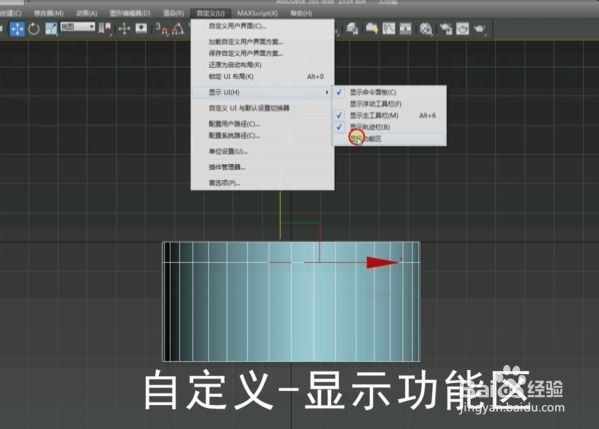The height and width of the screenshot is (429, 599).
Task: Open the Rendered Frame Window icon
Action: [x=462, y=29]
